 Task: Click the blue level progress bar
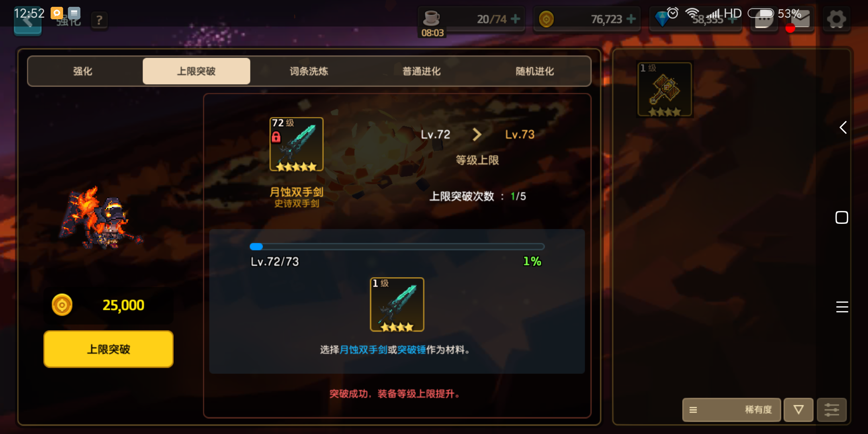(397, 247)
